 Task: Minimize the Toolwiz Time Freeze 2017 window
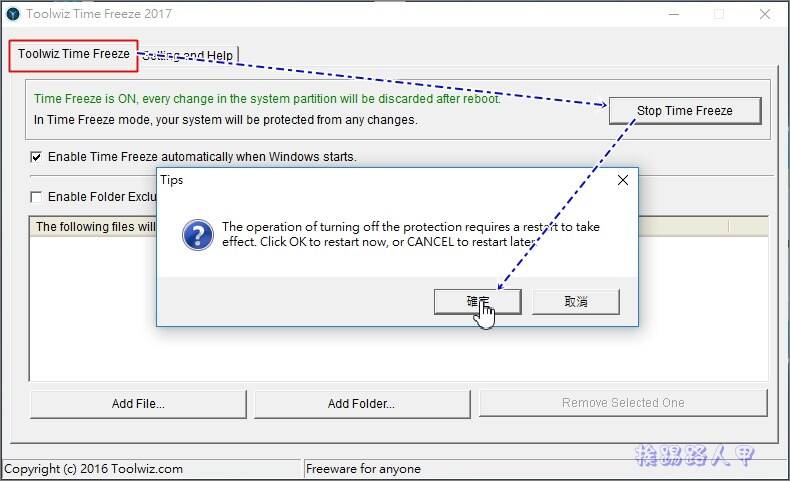pyautogui.click(x=674, y=14)
